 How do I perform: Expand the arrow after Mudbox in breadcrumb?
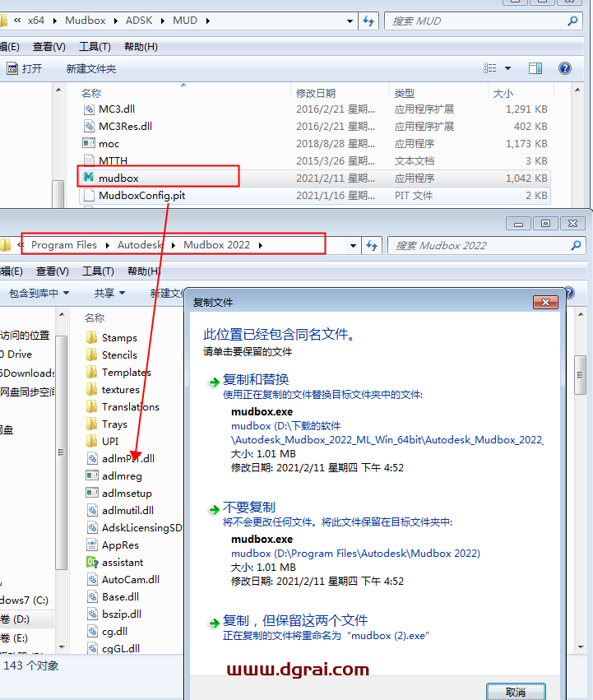coord(115,21)
